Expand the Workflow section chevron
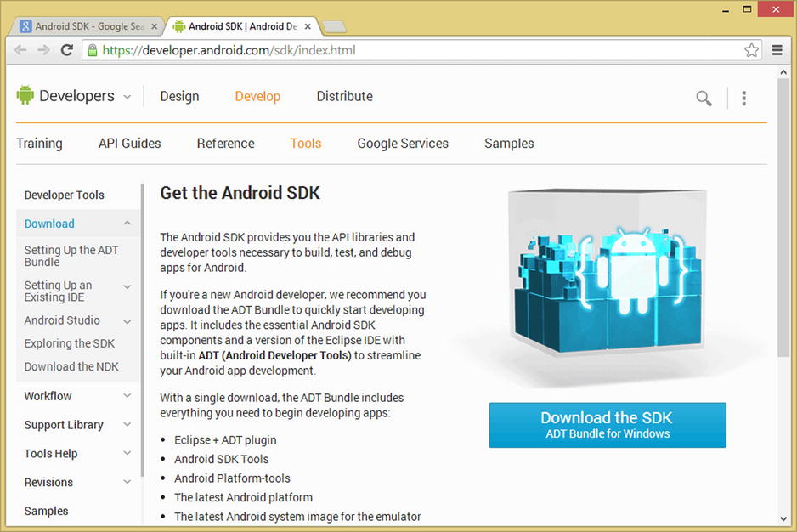Viewport: 797px width, 532px height. point(127,395)
